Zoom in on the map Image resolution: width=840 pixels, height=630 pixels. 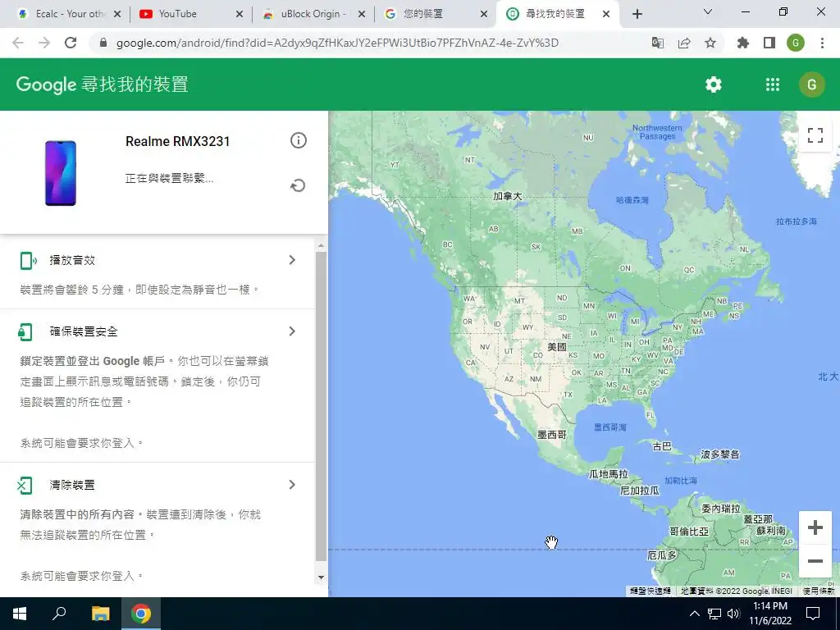pyautogui.click(x=815, y=527)
